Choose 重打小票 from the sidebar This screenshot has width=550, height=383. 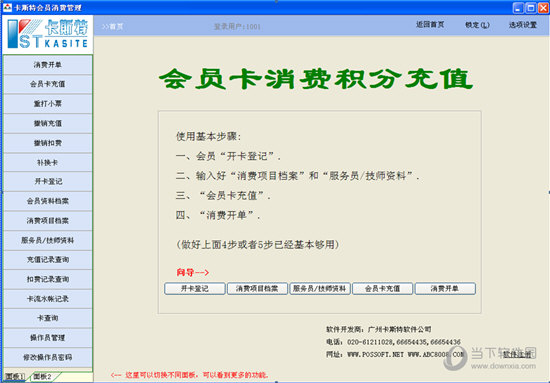click(48, 104)
